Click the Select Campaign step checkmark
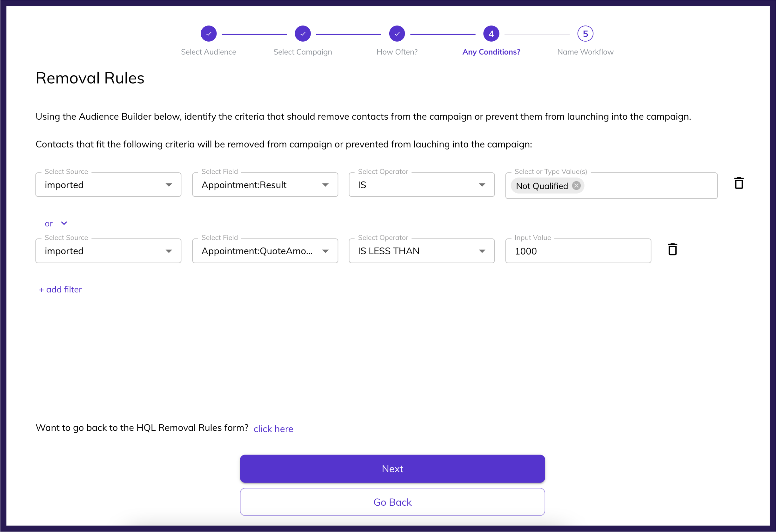 click(303, 34)
